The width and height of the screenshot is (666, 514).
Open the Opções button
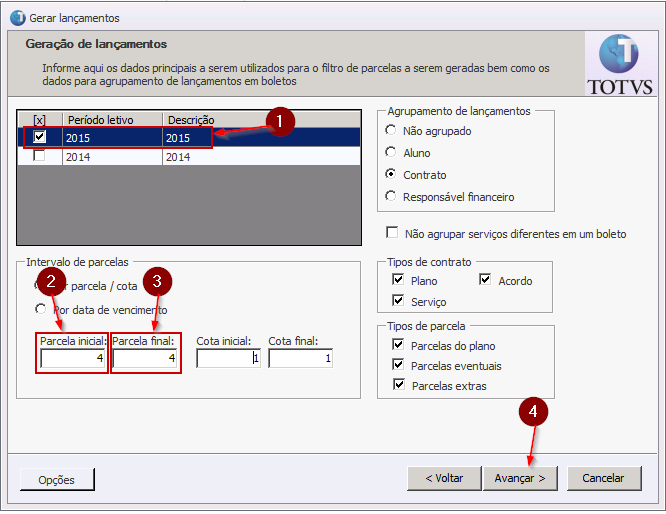56,480
